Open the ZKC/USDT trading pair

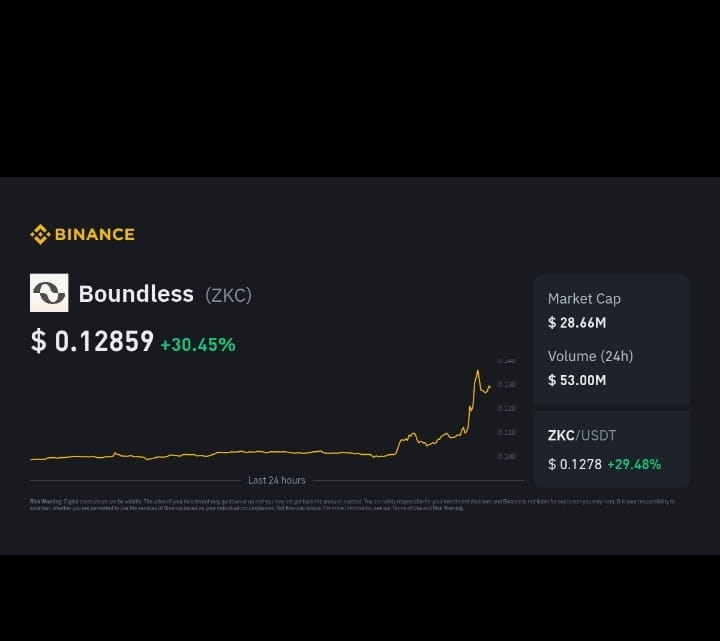[x=582, y=436]
